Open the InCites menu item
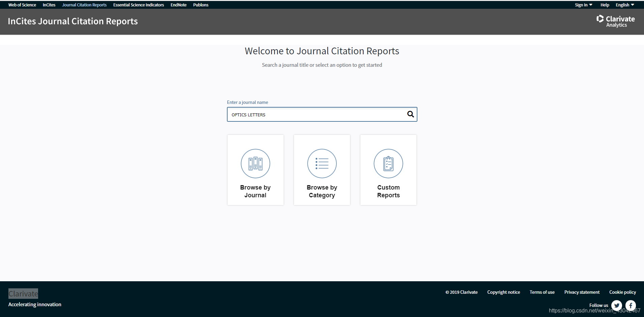This screenshot has height=317, width=644. coord(49,5)
